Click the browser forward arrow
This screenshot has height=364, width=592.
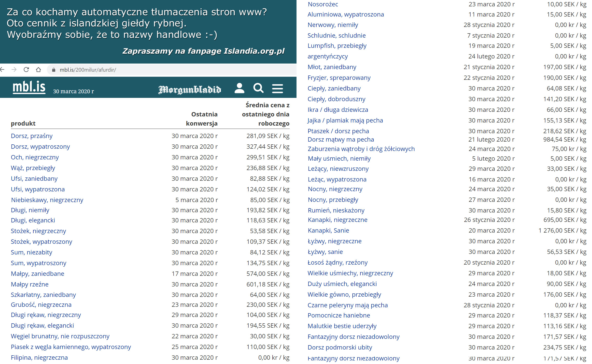pyautogui.click(x=14, y=70)
